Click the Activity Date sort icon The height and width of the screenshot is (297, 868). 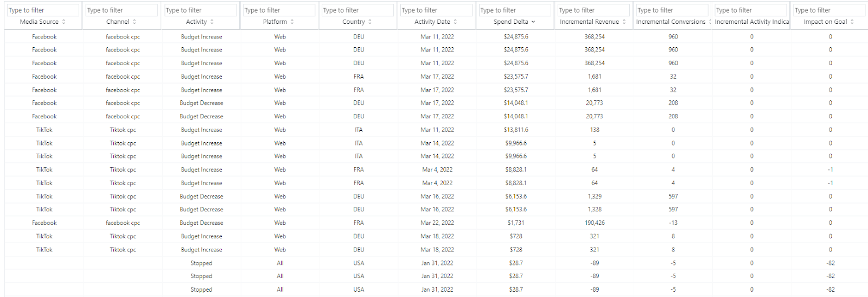pos(456,22)
